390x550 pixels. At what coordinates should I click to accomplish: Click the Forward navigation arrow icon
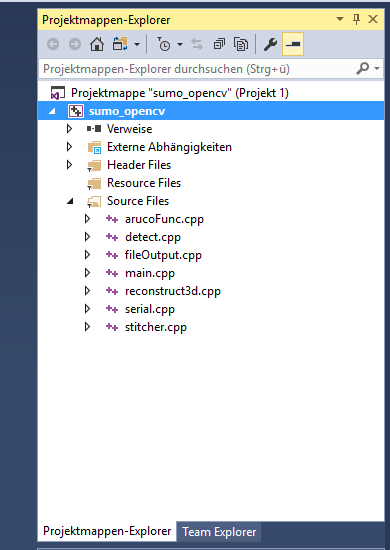(x=75, y=44)
